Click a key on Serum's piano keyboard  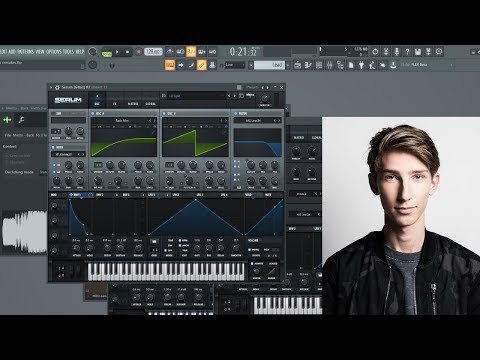(166, 272)
